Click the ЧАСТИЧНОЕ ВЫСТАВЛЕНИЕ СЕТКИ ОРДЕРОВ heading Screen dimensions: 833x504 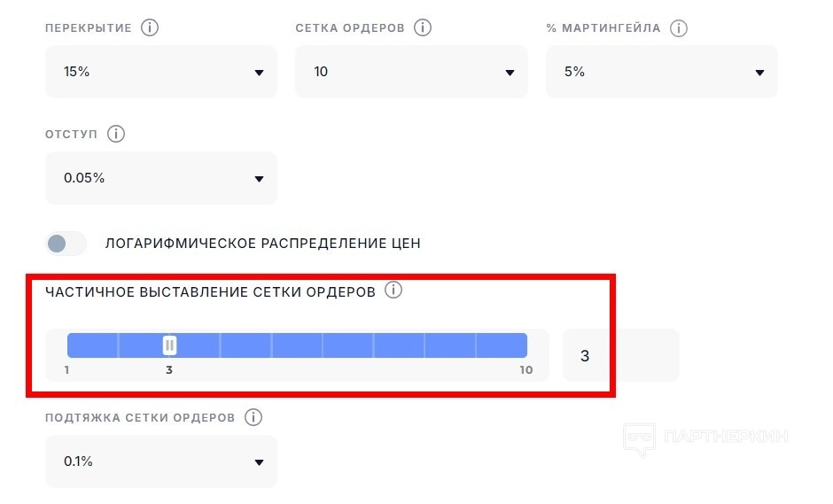[210, 291]
